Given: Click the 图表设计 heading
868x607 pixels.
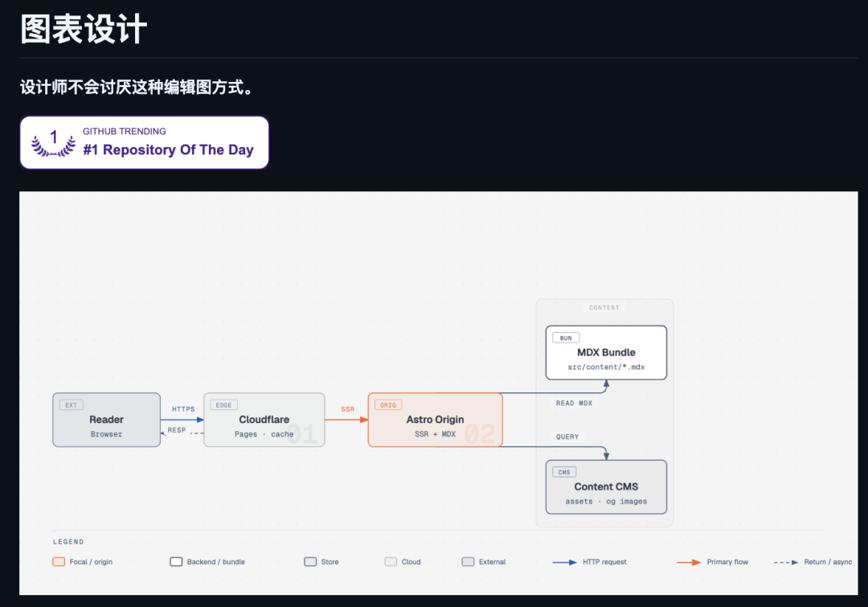Looking at the screenshot, I should (84, 29).
